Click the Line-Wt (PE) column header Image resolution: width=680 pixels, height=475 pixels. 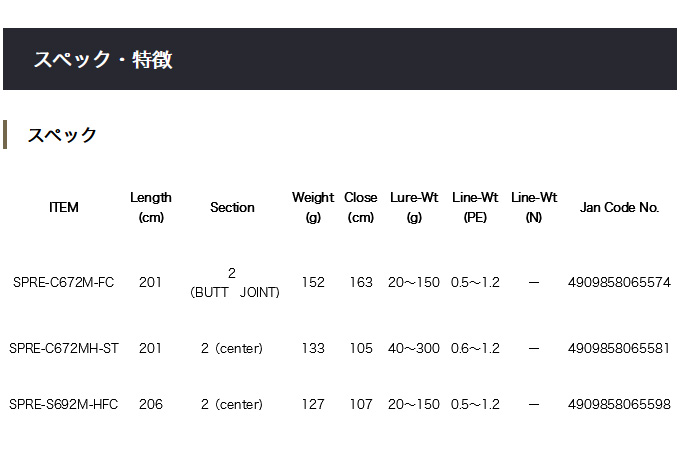[475, 207]
